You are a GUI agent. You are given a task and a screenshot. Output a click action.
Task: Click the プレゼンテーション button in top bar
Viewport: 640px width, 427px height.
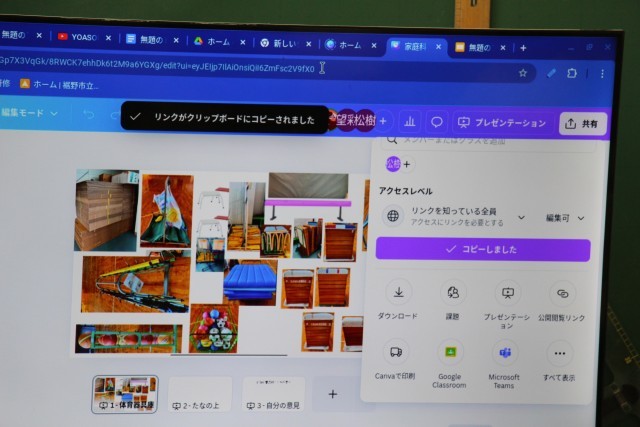[x=502, y=122]
